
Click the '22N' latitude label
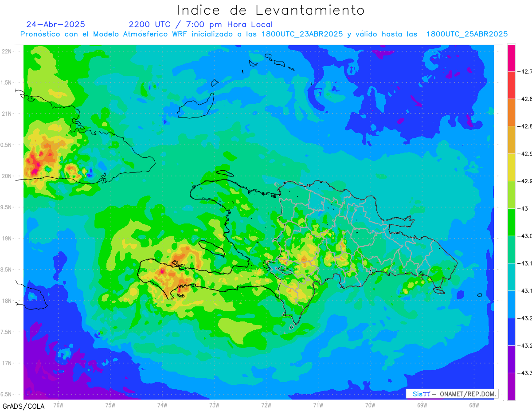point(7,51)
